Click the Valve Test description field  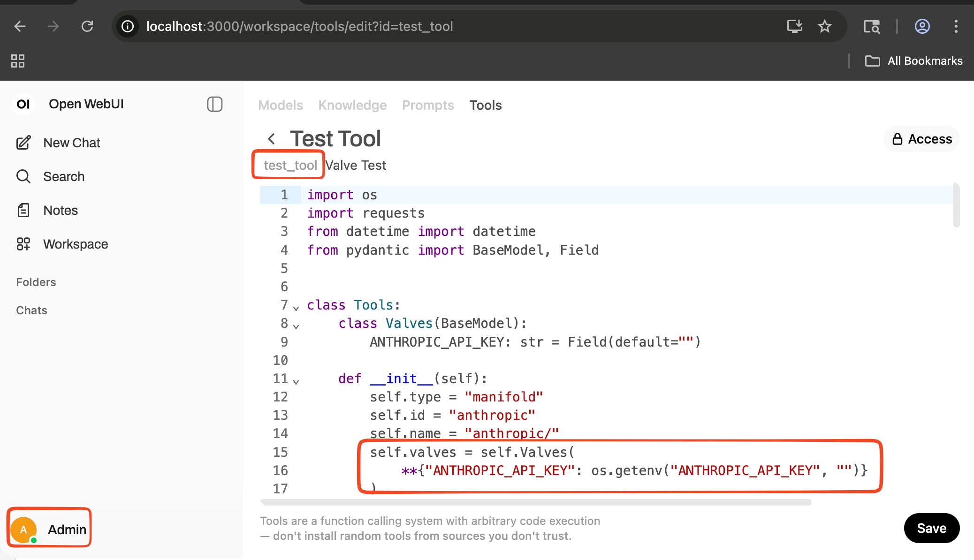(x=356, y=165)
